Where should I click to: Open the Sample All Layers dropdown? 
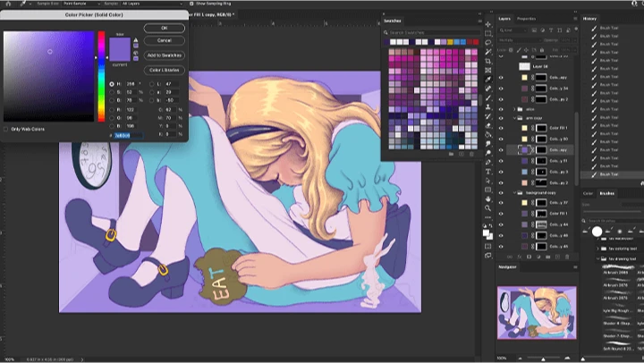(x=152, y=4)
